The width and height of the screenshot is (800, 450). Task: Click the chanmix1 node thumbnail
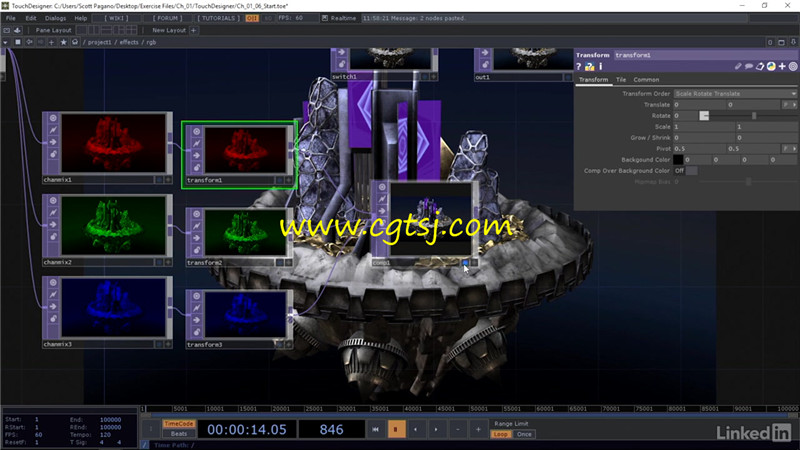pos(113,143)
